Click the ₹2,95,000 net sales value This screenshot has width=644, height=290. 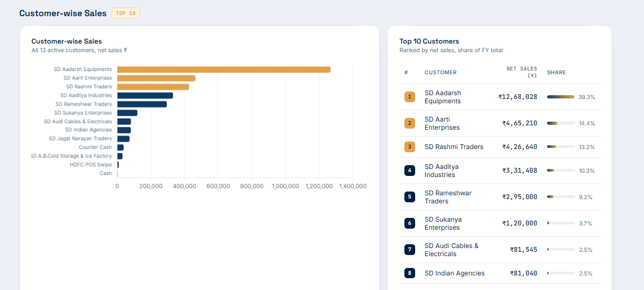[520, 197]
